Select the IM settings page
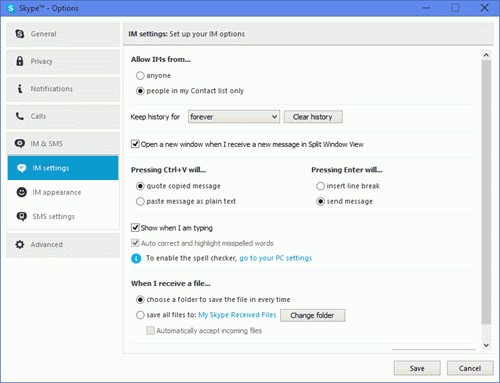 (x=63, y=168)
